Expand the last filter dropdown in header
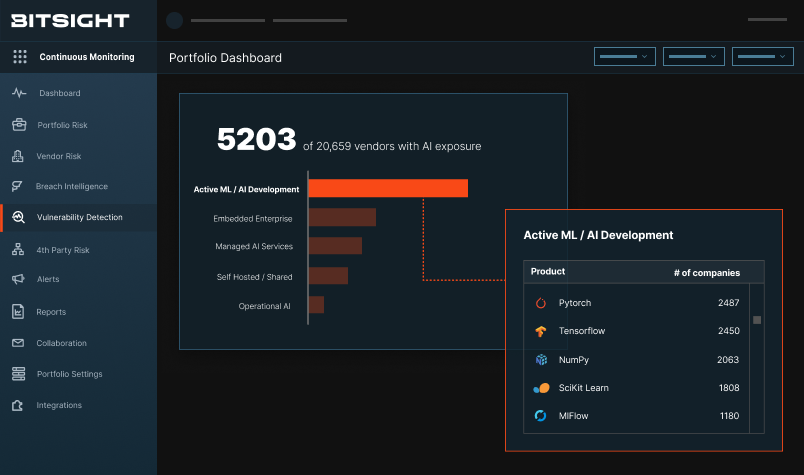Viewport: 804px width, 475px height. tap(762, 56)
